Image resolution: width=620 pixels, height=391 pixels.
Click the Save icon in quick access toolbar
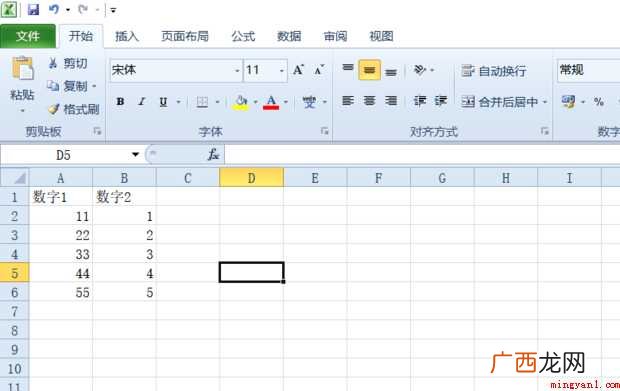coord(33,9)
